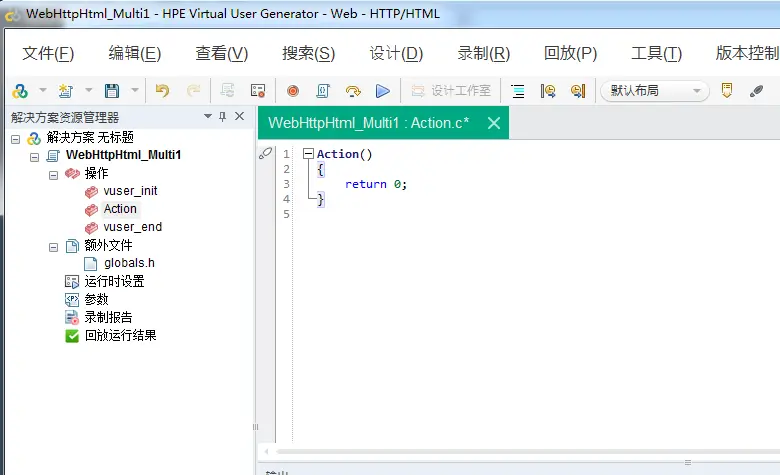Open the Action item in tree

click(120, 209)
